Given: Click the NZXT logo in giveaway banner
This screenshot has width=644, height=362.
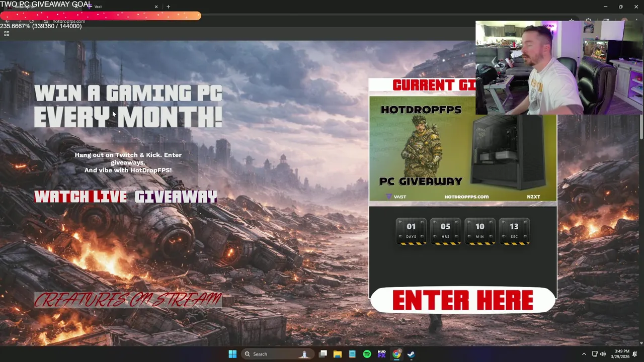Looking at the screenshot, I should (533, 197).
